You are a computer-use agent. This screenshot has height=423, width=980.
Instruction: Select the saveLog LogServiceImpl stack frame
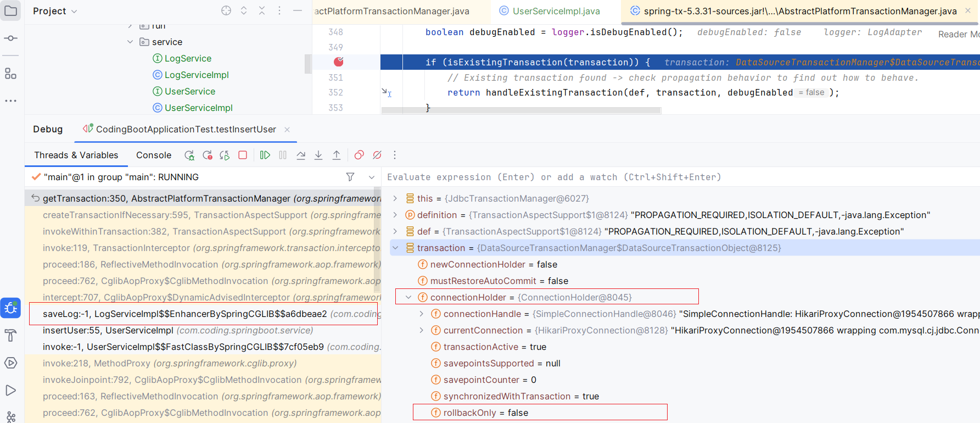tap(203, 314)
